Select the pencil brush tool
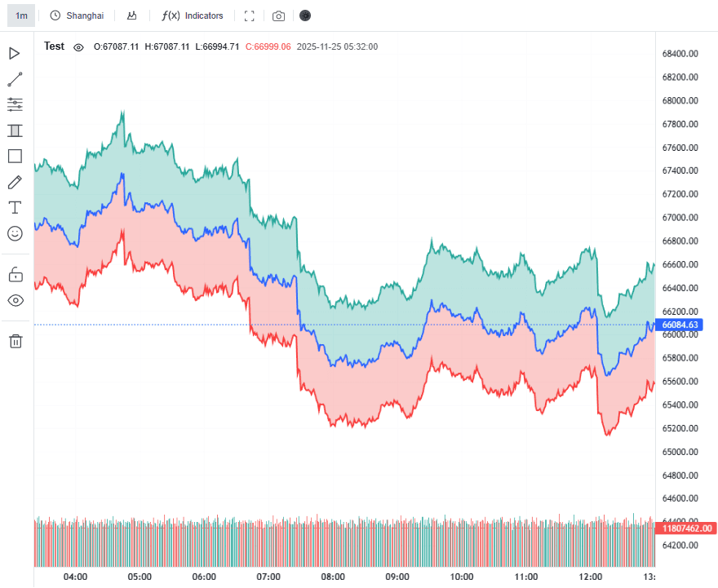This screenshot has width=718, height=588. [x=15, y=182]
